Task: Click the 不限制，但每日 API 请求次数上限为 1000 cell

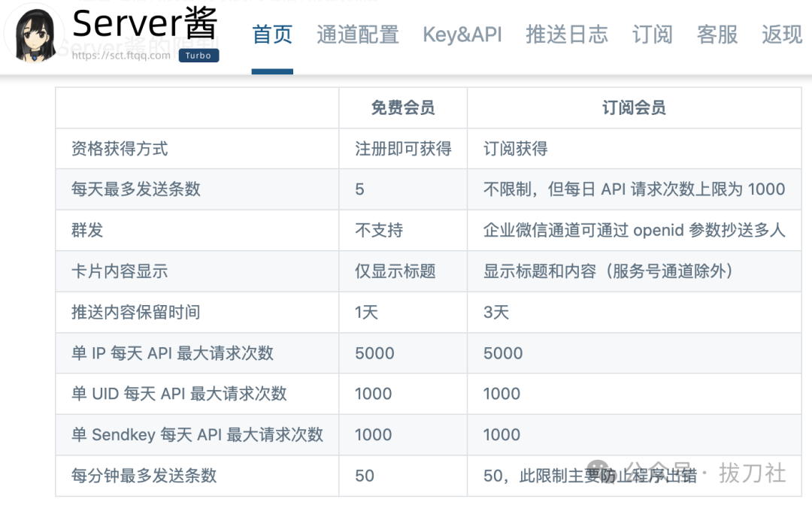Action: [634, 189]
